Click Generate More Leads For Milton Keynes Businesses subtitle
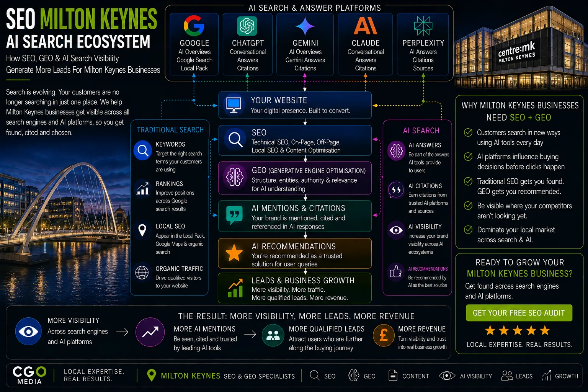 pyautogui.click(x=83, y=70)
